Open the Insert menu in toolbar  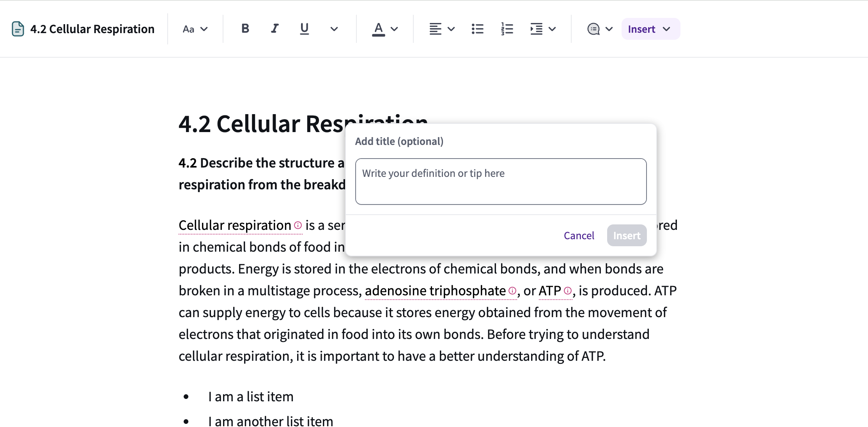650,29
